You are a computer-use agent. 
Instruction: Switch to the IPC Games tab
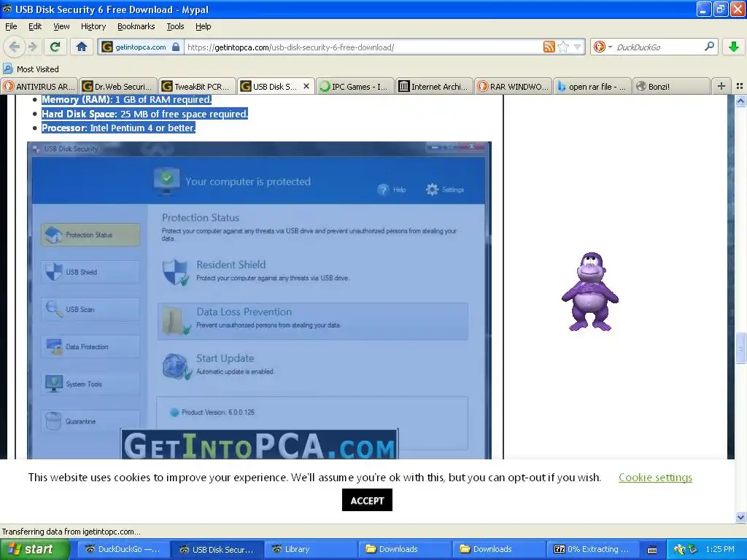[x=355, y=86]
